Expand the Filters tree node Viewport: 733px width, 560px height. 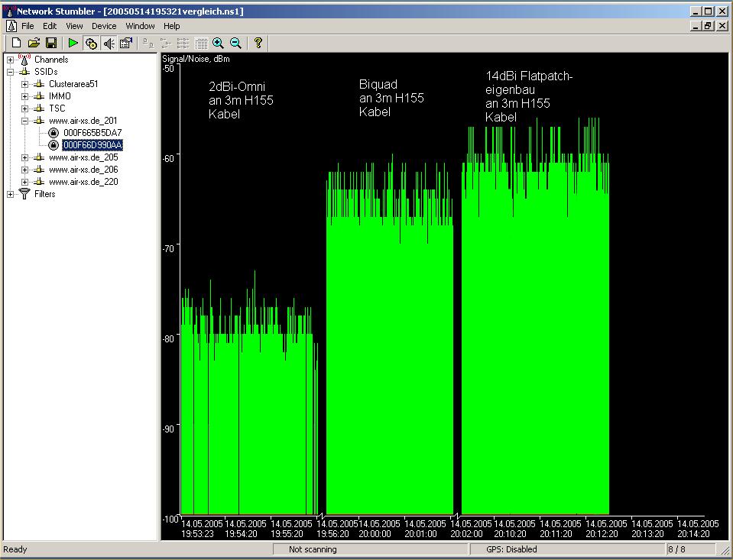[x=11, y=194]
